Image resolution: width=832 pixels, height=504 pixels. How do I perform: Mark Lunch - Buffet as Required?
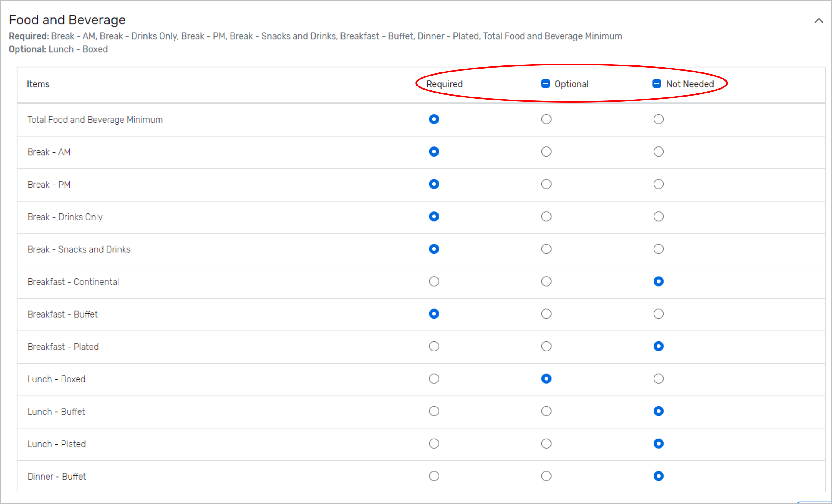point(434,411)
